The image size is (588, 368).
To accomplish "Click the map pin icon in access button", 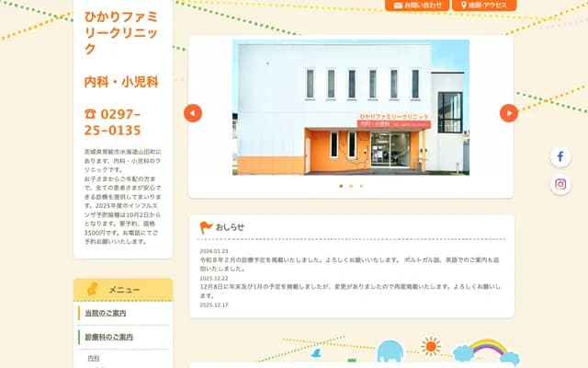I will click(x=463, y=6).
